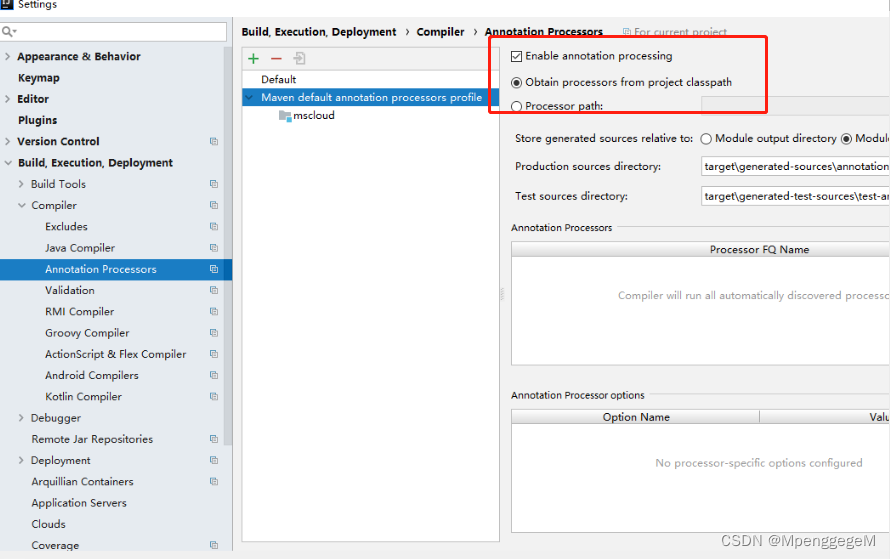This screenshot has width=890, height=559.
Task: Open Application Servers settings
Action: click(x=79, y=503)
